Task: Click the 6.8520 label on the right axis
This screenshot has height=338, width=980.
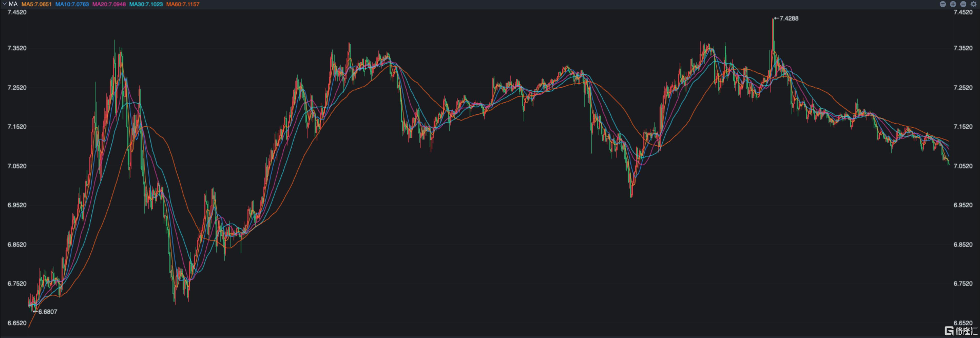Action: (963, 244)
